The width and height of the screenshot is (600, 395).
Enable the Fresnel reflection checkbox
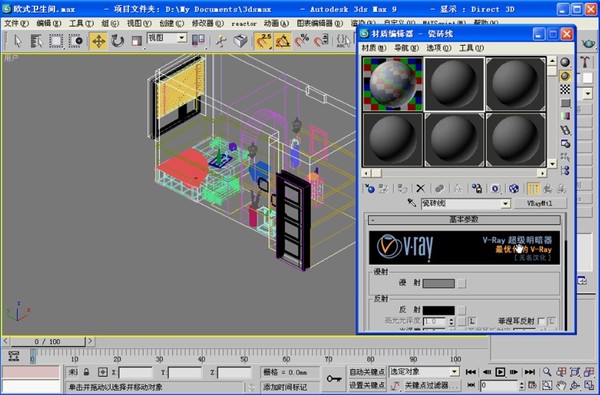pyautogui.click(x=541, y=321)
